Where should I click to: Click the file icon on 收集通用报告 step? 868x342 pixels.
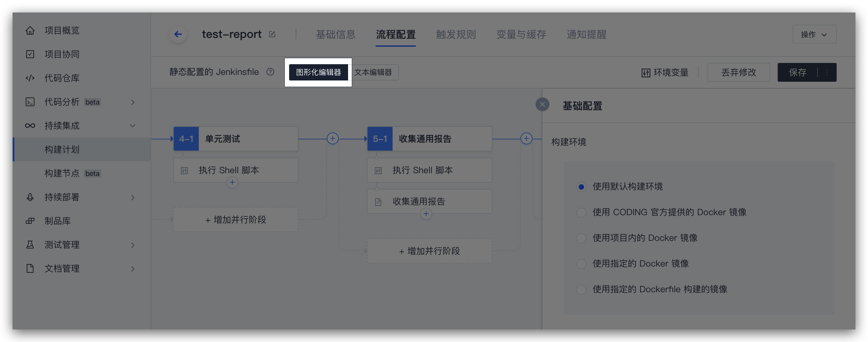[378, 202]
